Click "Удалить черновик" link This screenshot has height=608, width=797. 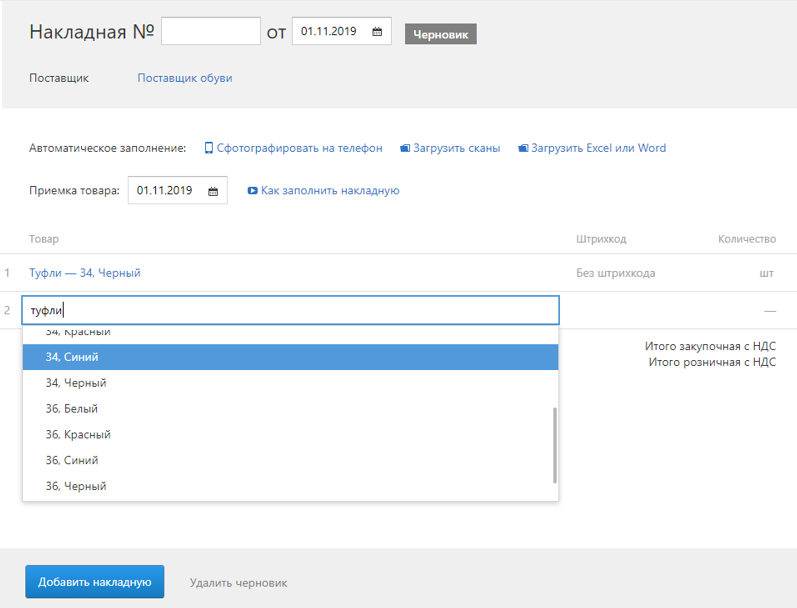pos(238,583)
